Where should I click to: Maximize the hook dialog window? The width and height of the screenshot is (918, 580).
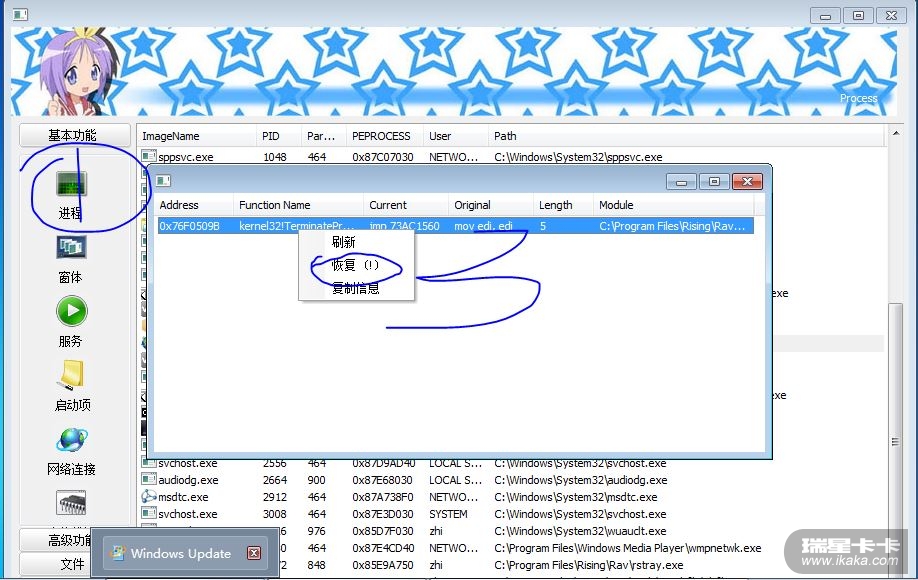(714, 182)
